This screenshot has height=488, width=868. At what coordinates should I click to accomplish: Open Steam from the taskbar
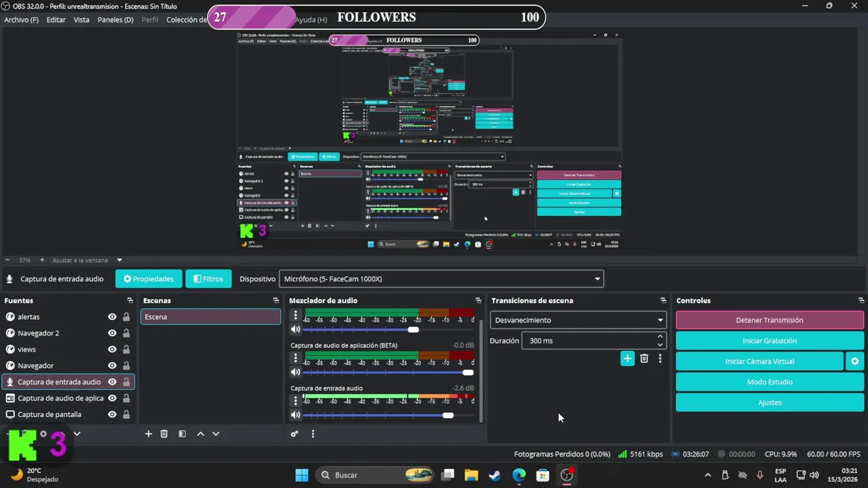(x=495, y=475)
